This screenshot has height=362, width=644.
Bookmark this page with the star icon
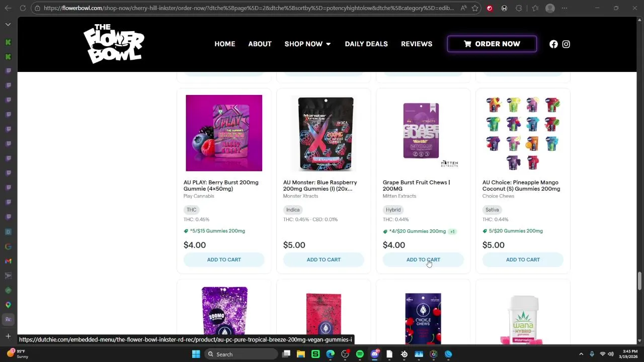pyautogui.click(x=475, y=8)
